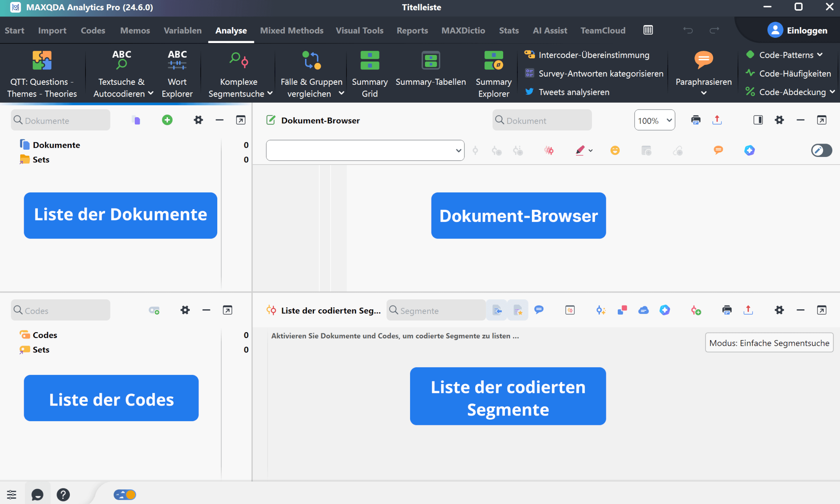Image resolution: width=840 pixels, height=504 pixels.
Task: Select Sets in the Liste der Dokumente
Action: [41, 160]
